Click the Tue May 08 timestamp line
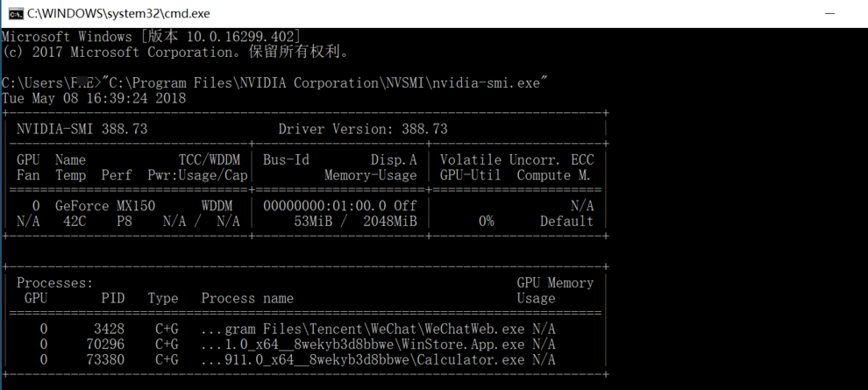 [94, 98]
